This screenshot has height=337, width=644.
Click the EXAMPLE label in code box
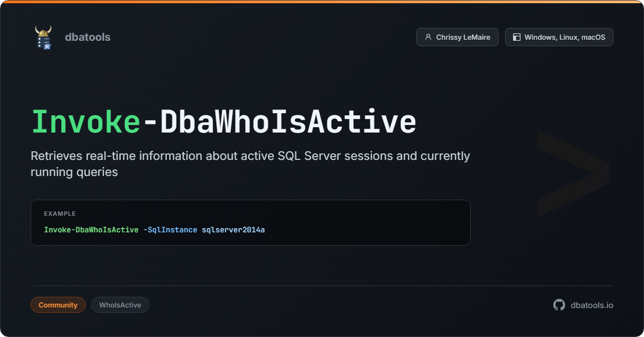60,214
